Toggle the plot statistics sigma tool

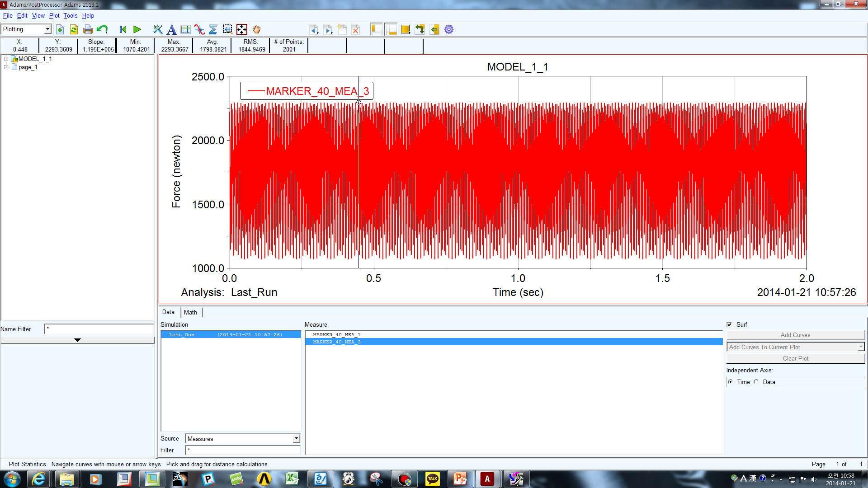tap(213, 30)
